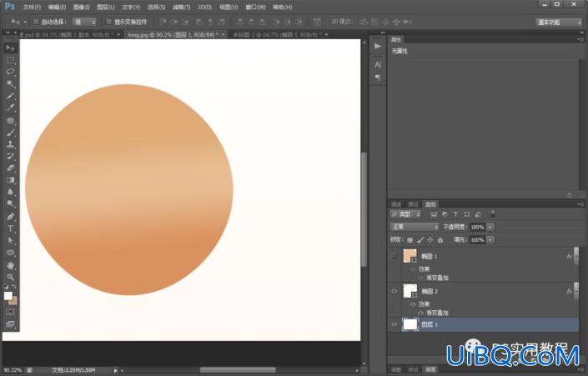Viewport: 588px width, 376px height.
Task: Click the background color swatch
Action: tap(14, 301)
